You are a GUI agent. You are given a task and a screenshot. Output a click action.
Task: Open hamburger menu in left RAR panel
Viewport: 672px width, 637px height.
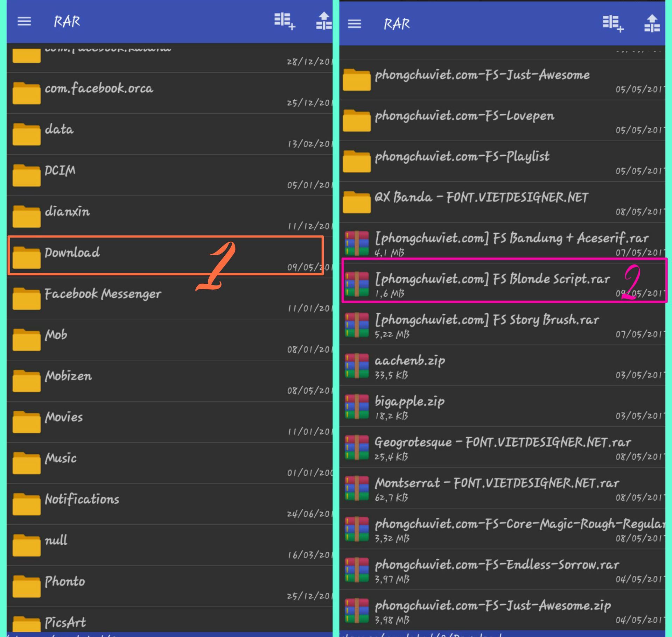(x=24, y=22)
